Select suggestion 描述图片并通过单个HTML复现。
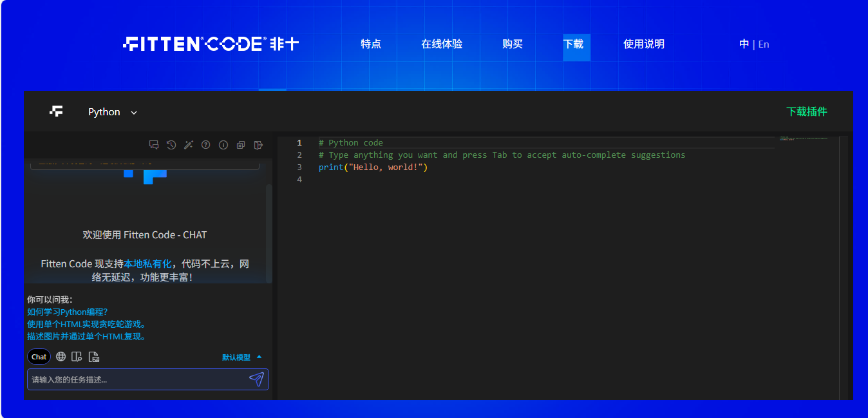Viewport: 868px width, 418px height. (87, 336)
